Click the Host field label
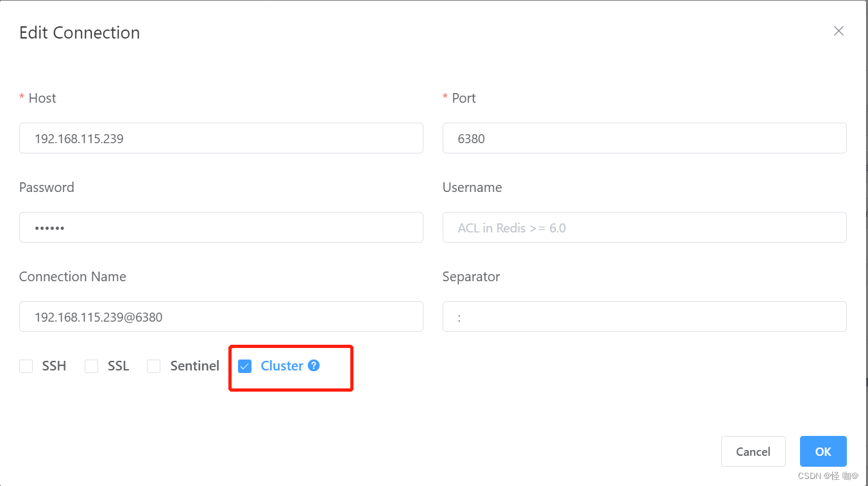 42,98
